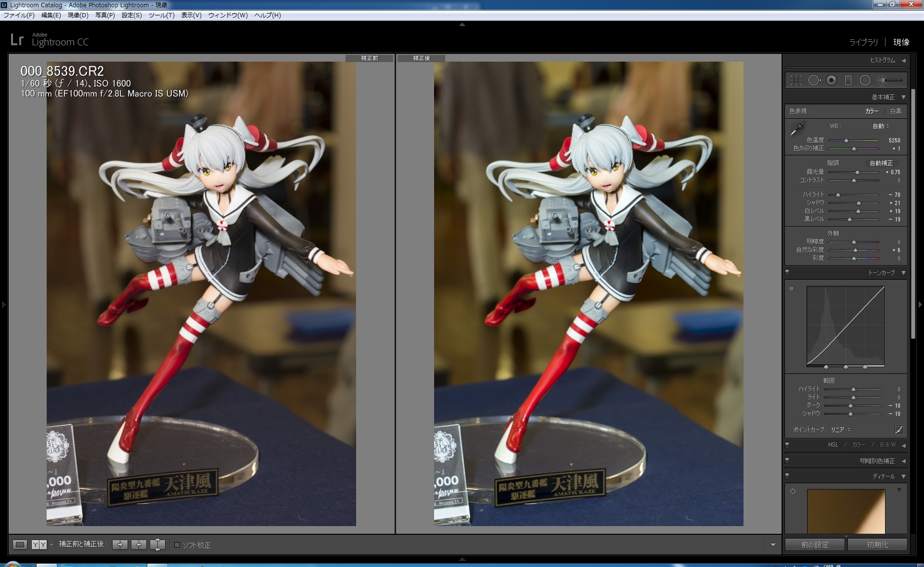This screenshot has height=567, width=924.
Task: Open the Before/After view mode dropdown arrow
Action: (x=51, y=545)
